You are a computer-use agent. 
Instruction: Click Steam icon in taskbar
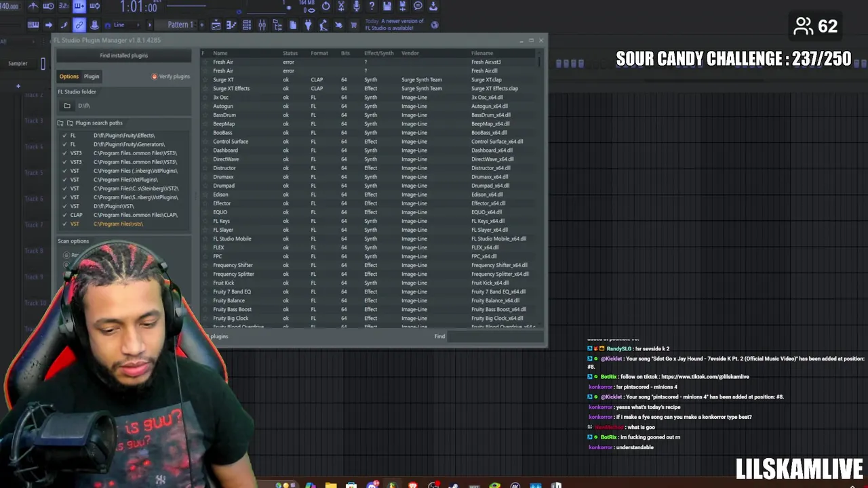pos(453,485)
